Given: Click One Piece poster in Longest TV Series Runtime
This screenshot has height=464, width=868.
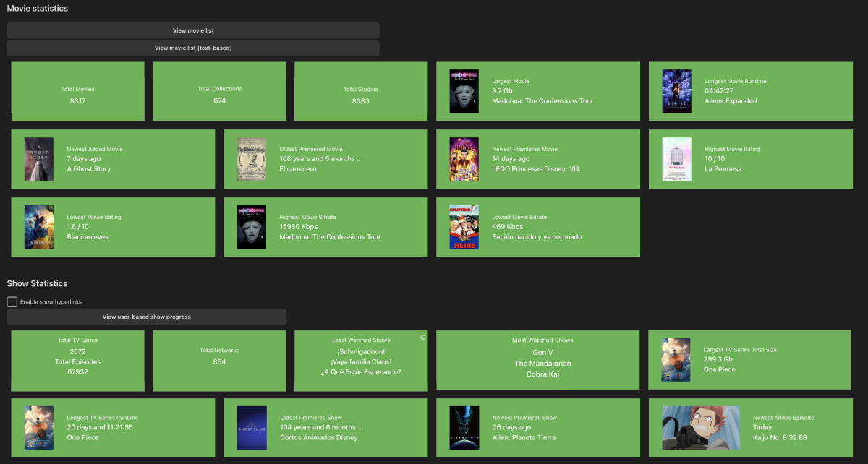Looking at the screenshot, I should pyautogui.click(x=39, y=427).
